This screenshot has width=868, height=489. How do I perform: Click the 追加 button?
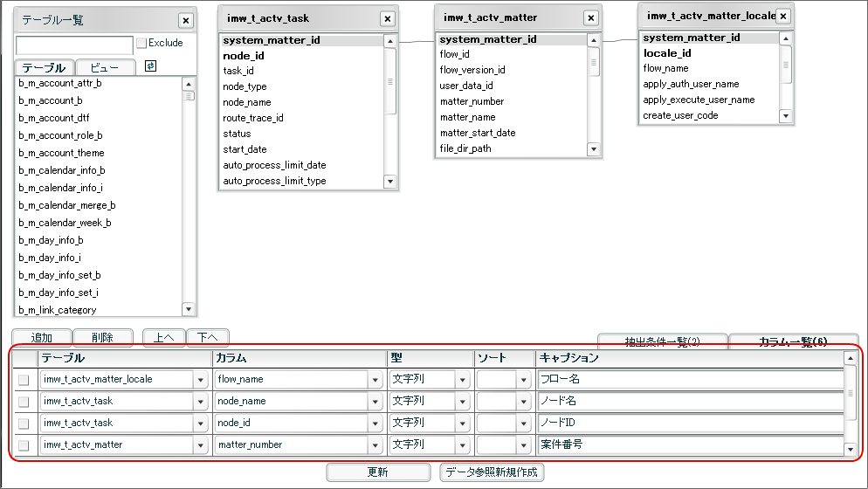(x=42, y=337)
